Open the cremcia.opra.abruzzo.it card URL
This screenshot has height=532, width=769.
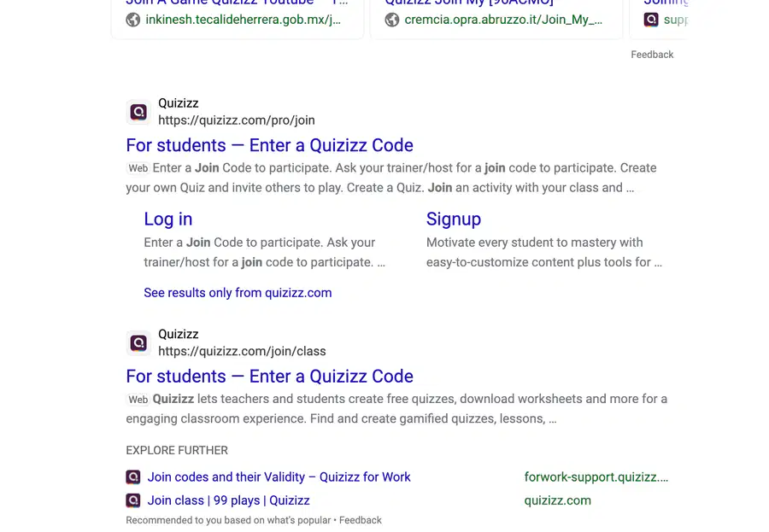coord(503,20)
